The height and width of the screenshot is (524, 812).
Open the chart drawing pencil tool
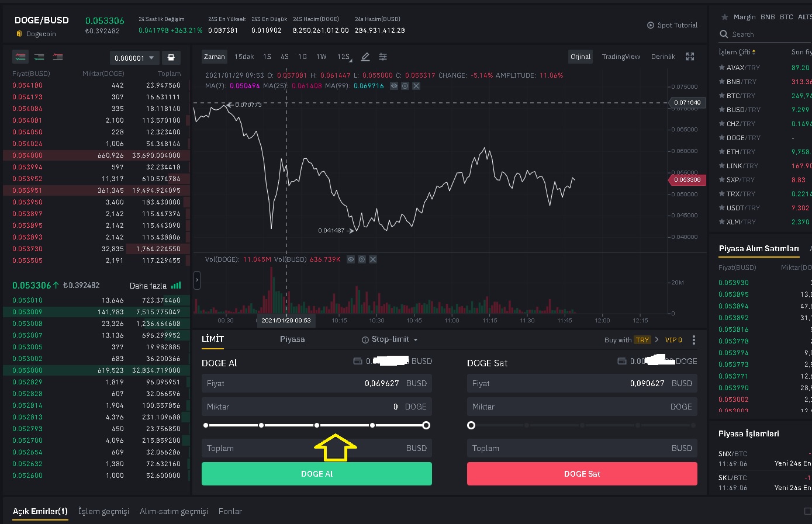tap(365, 57)
